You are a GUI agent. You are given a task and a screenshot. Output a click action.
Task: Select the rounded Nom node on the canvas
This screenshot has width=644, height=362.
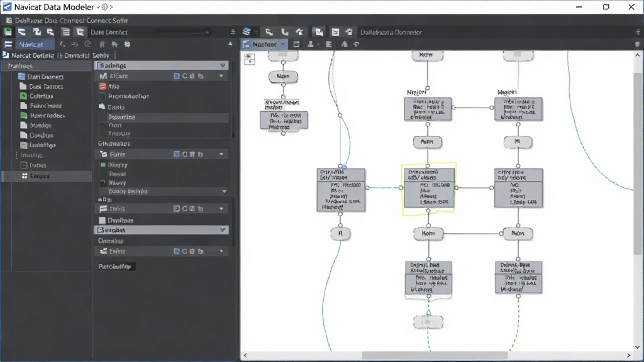(283, 76)
